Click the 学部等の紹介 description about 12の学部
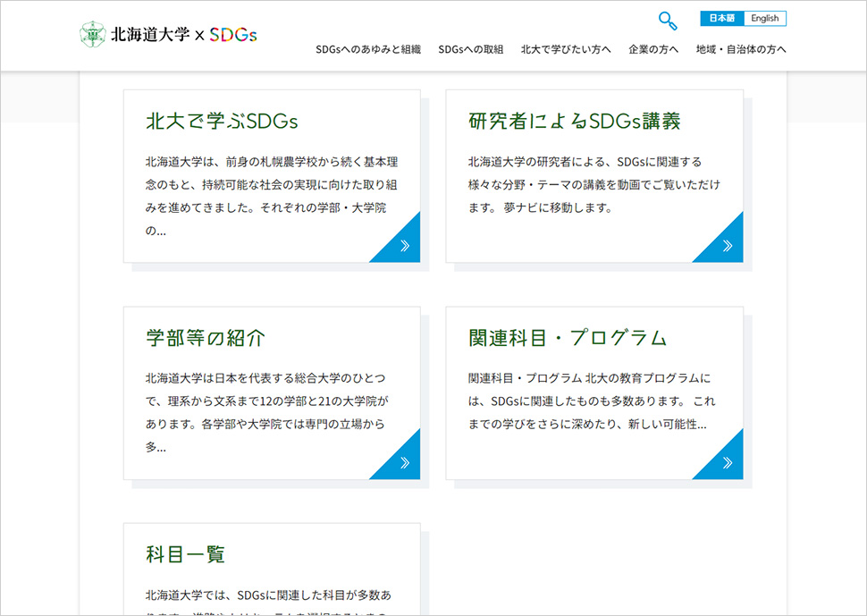The image size is (867, 616). click(x=267, y=412)
